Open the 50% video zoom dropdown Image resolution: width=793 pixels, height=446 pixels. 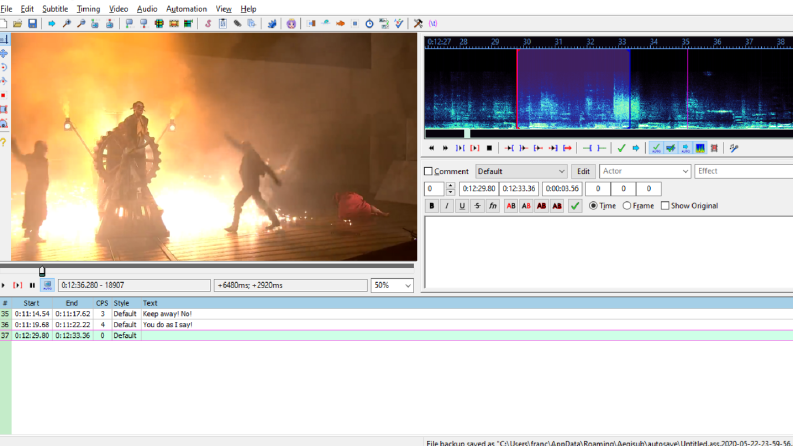pyautogui.click(x=392, y=285)
